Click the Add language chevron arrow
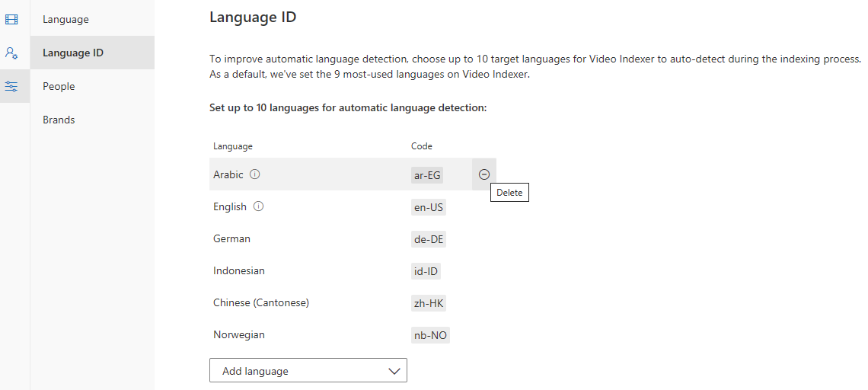The height and width of the screenshot is (390, 868). [x=394, y=371]
